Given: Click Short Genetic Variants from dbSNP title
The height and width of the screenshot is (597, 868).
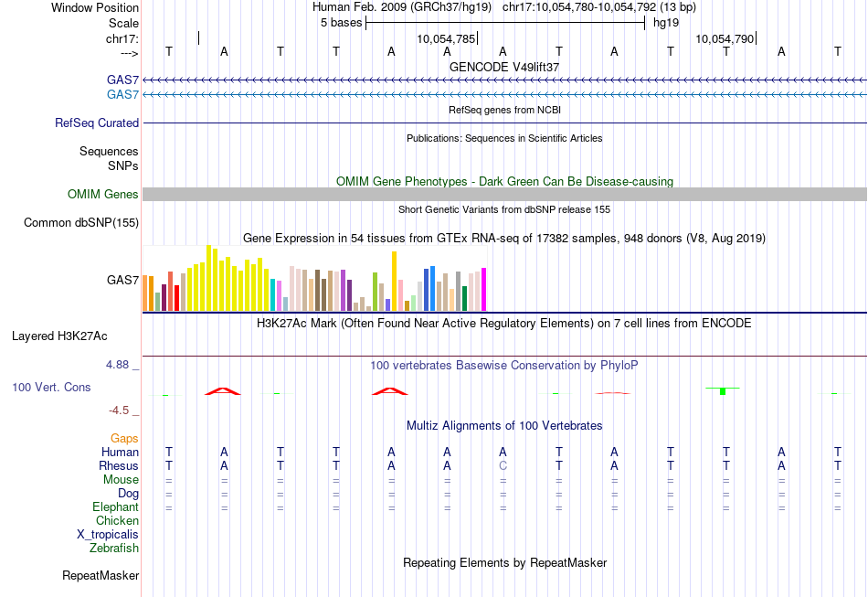Looking at the screenshot, I should pyautogui.click(x=504, y=209).
